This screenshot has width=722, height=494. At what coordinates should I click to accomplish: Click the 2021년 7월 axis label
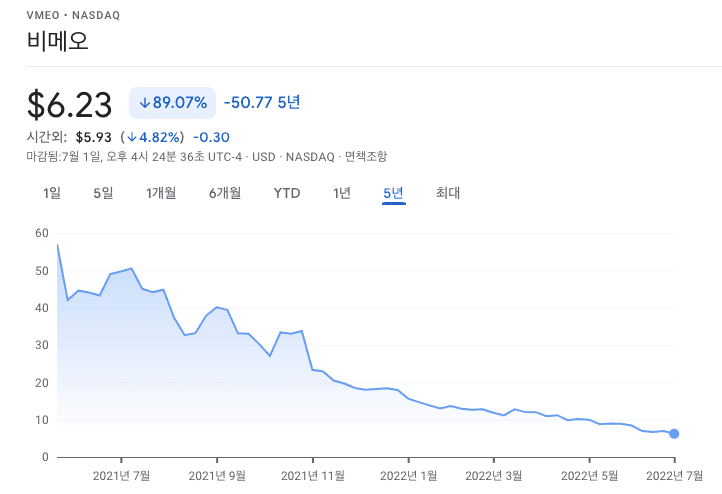[x=121, y=476]
